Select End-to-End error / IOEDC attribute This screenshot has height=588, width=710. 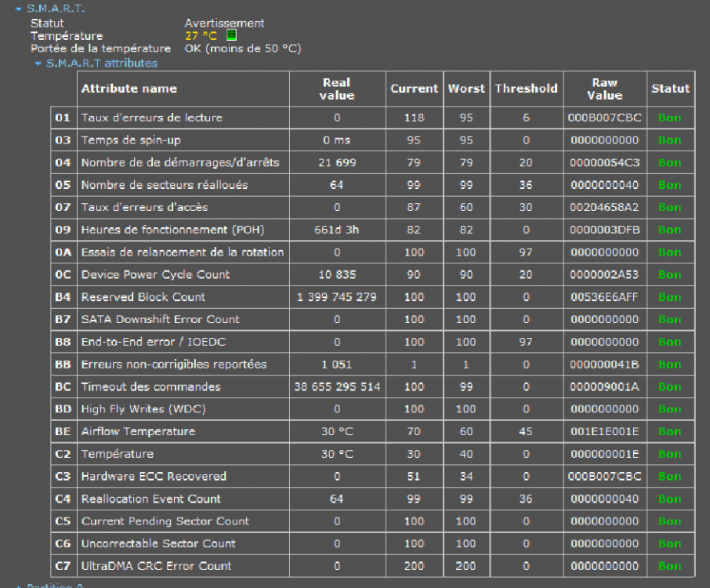click(154, 342)
